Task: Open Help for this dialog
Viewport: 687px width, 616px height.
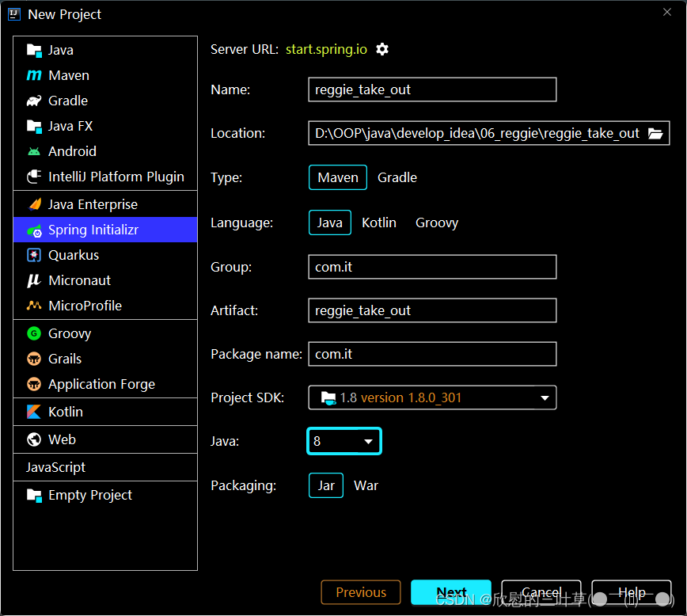Action: 632,592
